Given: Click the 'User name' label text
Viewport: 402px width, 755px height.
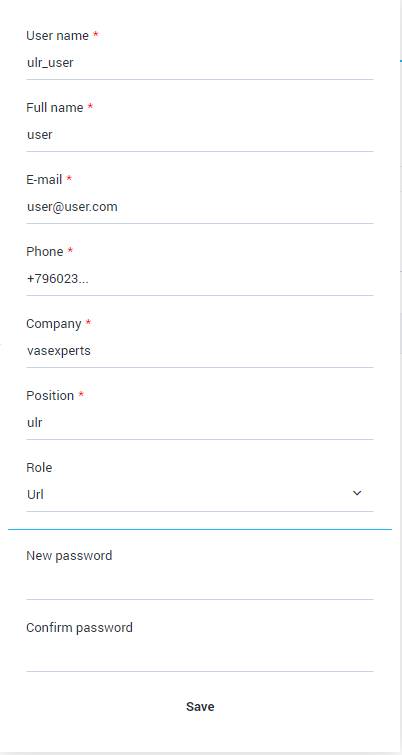Looking at the screenshot, I should tap(57, 36).
